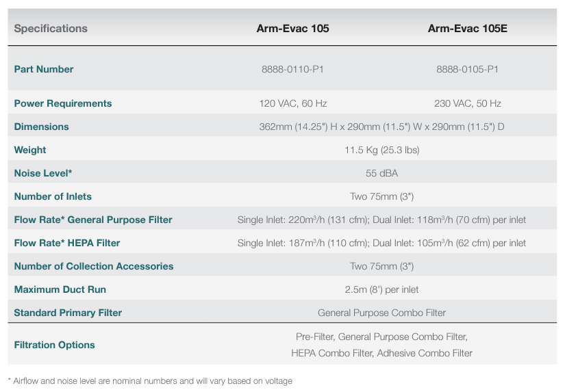565x392 pixels.
Task: Click the Number of Inlets row label
Action: click(x=53, y=196)
